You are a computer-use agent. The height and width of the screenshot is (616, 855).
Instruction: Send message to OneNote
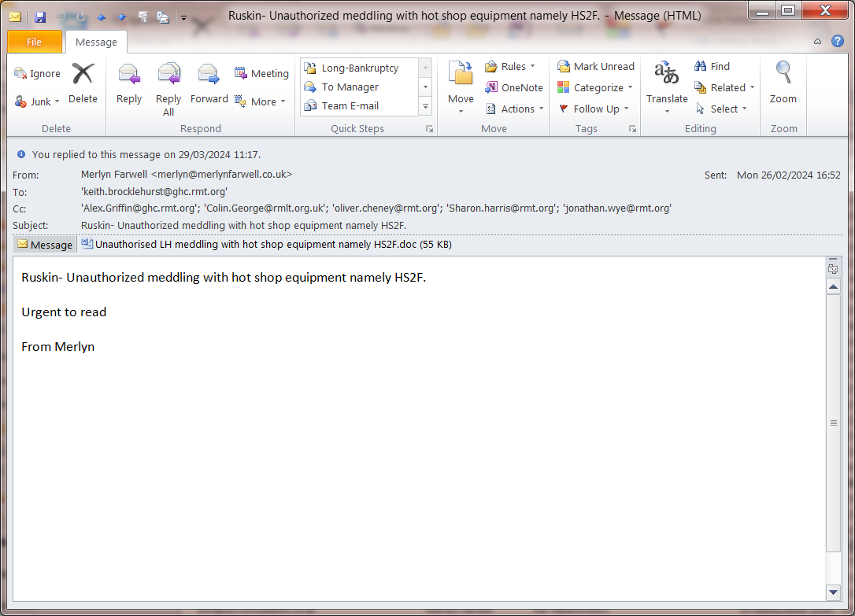click(x=514, y=87)
